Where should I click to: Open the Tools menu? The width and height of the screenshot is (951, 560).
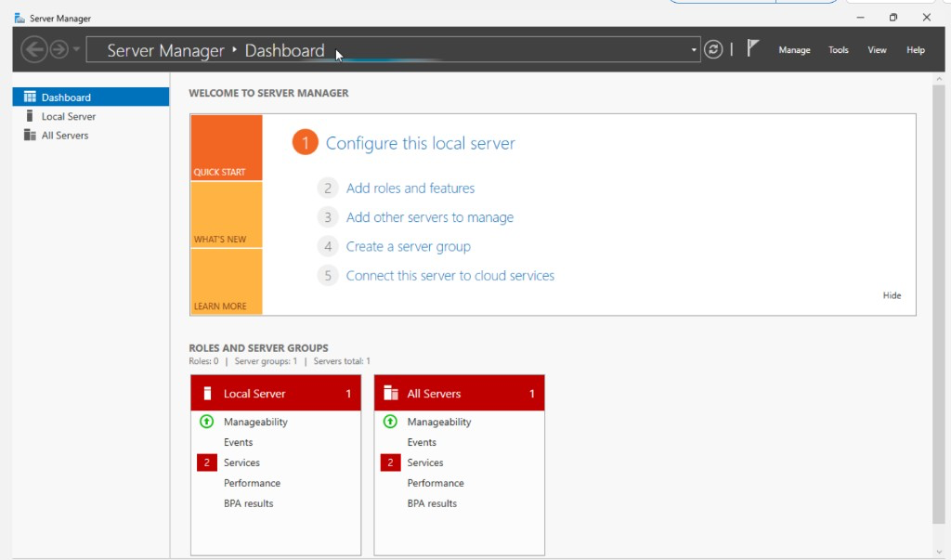click(839, 50)
